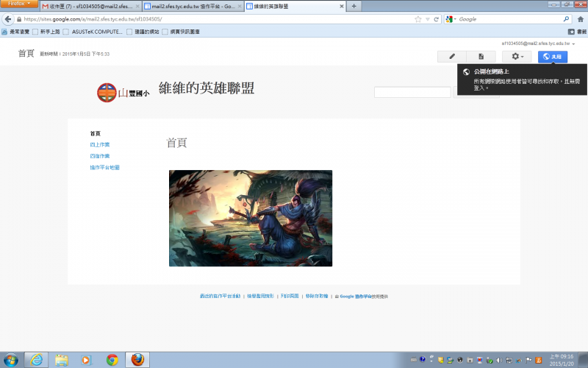The width and height of the screenshot is (588, 368).
Task: Click the taskbar clock showing 09:16
Action: [x=562, y=360]
